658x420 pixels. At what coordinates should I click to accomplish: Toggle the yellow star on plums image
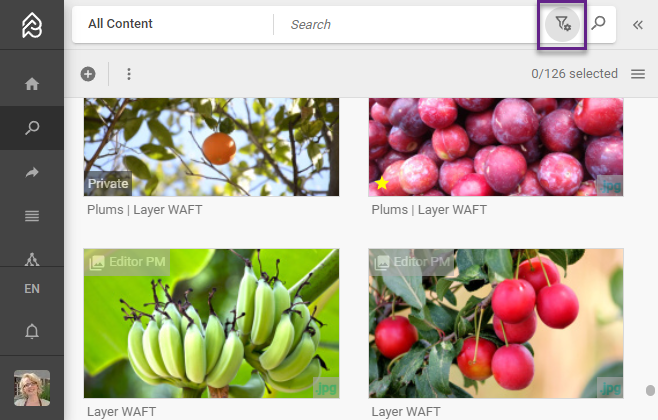pos(382,183)
